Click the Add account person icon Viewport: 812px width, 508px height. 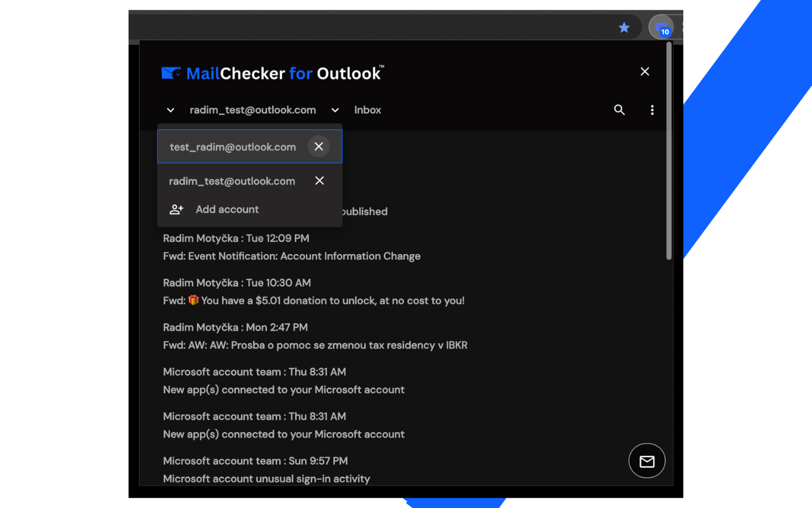pyautogui.click(x=176, y=209)
